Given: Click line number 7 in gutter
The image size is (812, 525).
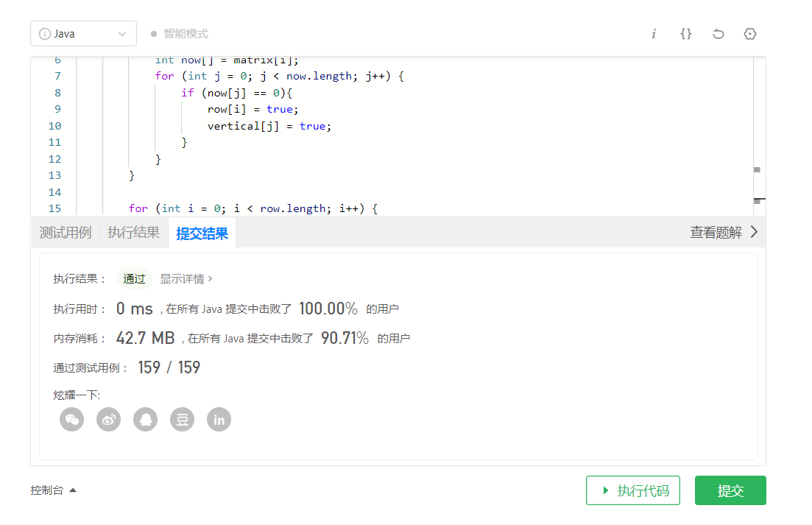Looking at the screenshot, I should [57, 76].
